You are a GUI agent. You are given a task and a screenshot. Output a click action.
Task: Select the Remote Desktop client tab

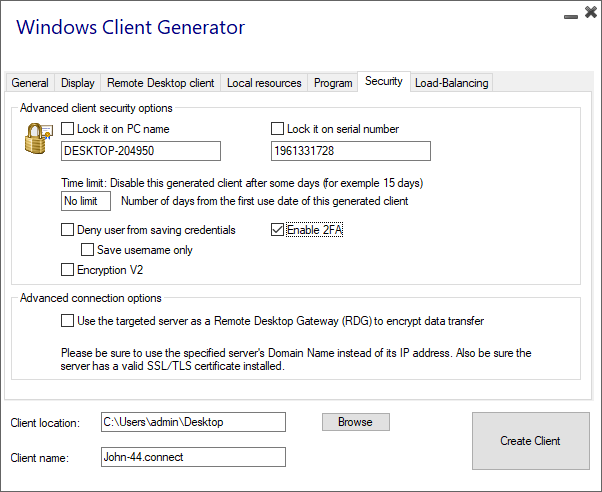pyautogui.click(x=160, y=83)
